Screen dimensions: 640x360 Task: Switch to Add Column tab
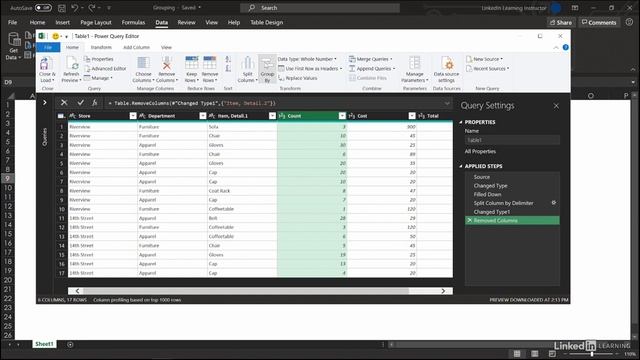point(136,47)
